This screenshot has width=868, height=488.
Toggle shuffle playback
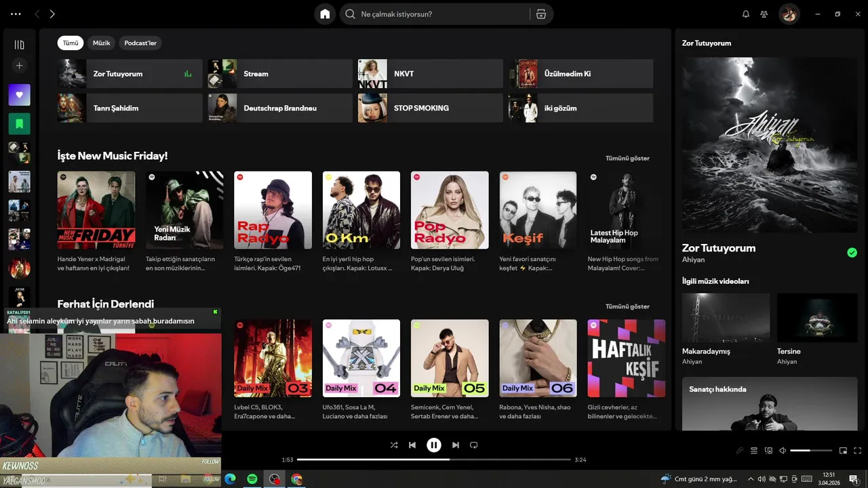(x=394, y=445)
